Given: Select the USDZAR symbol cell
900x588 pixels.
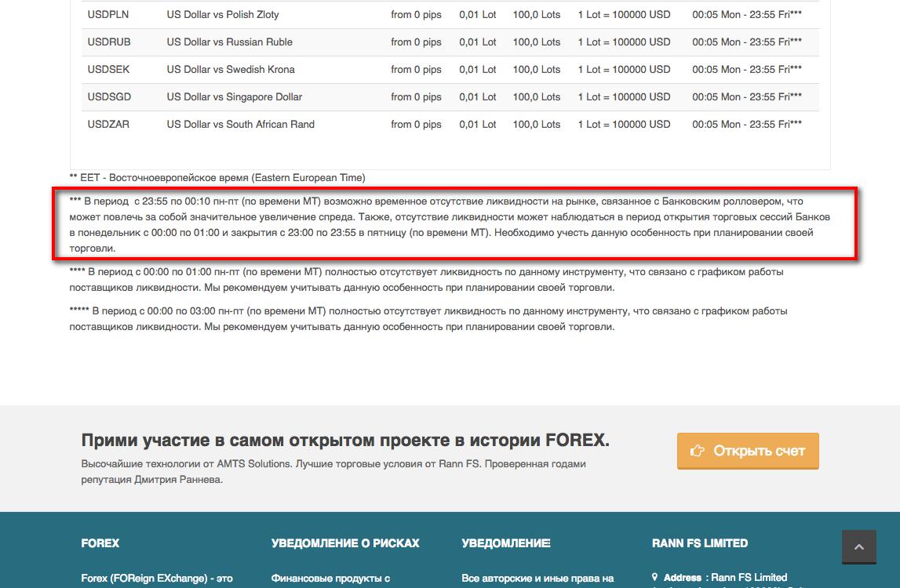Looking at the screenshot, I should coord(108,125).
